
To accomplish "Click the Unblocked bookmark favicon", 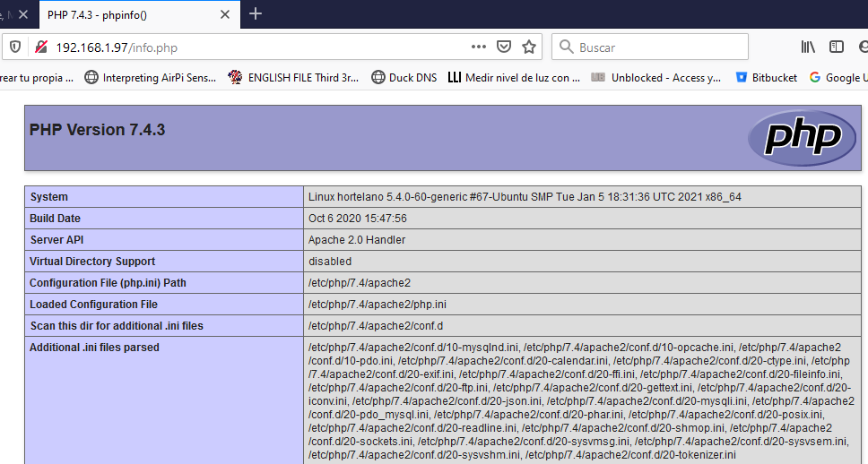I will tap(598, 77).
